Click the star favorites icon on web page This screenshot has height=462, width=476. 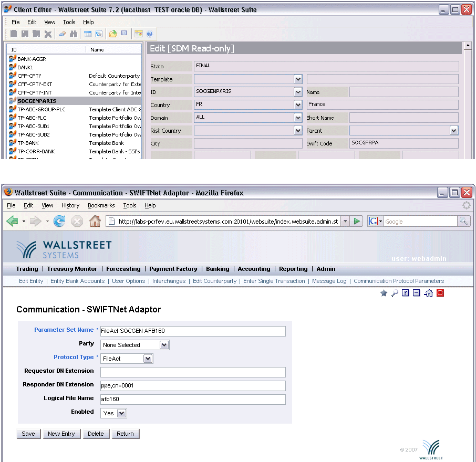[x=384, y=293]
